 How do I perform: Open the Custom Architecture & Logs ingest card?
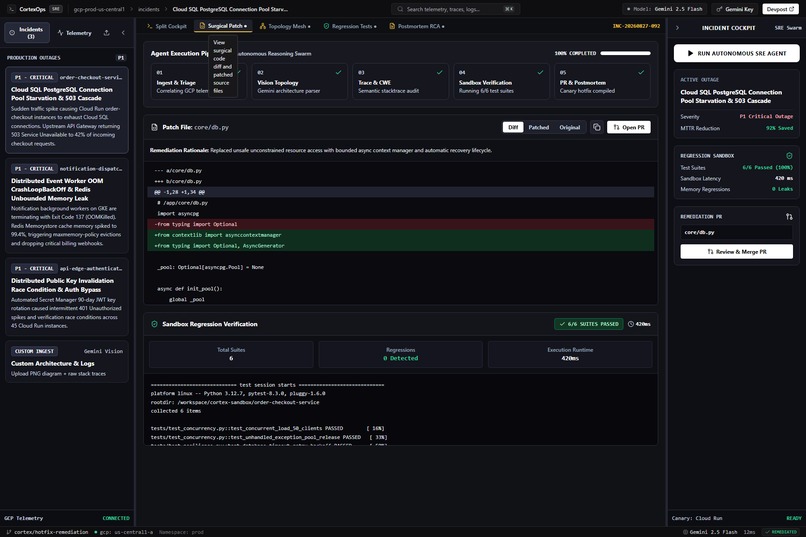(x=67, y=362)
